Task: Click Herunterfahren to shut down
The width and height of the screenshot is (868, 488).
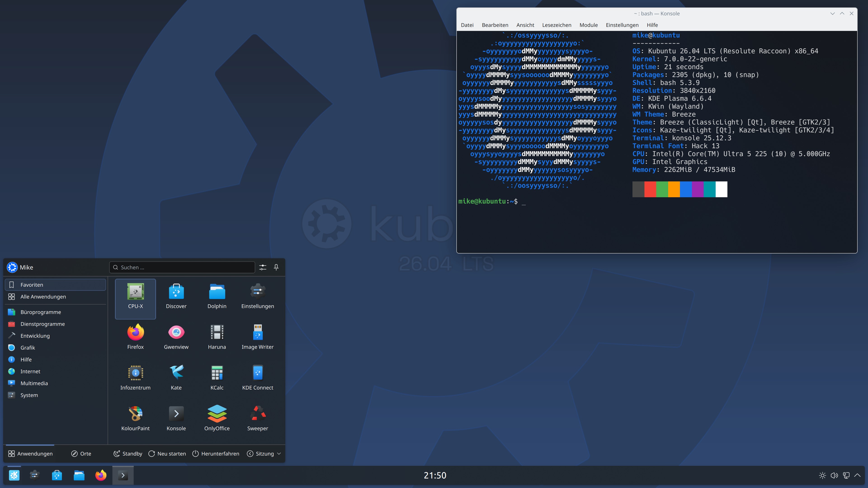Action: pos(216,454)
